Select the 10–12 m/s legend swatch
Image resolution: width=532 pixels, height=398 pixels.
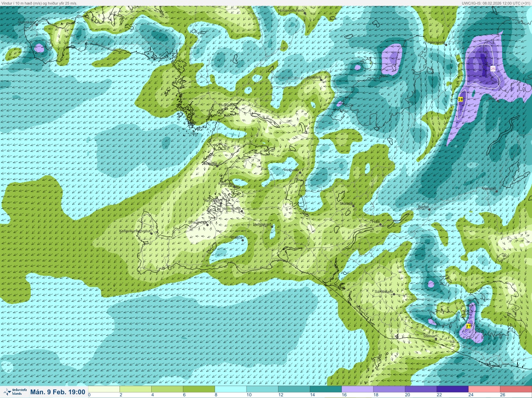pyautogui.click(x=262, y=389)
